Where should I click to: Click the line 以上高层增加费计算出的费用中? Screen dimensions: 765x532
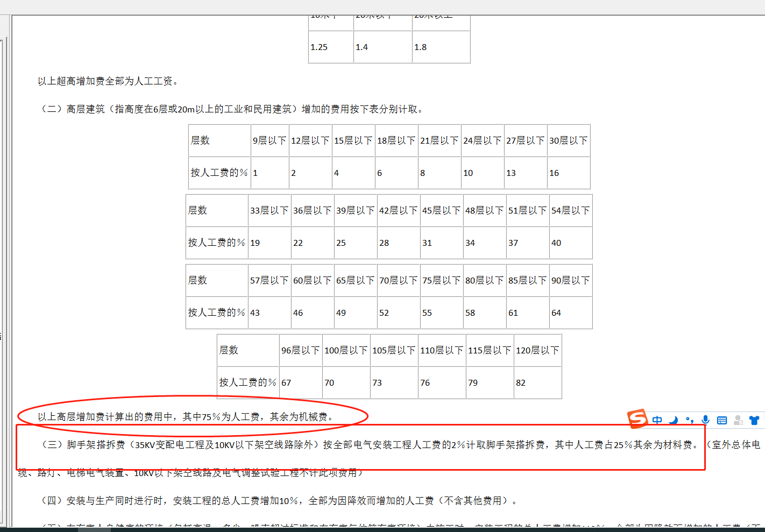click(186, 417)
